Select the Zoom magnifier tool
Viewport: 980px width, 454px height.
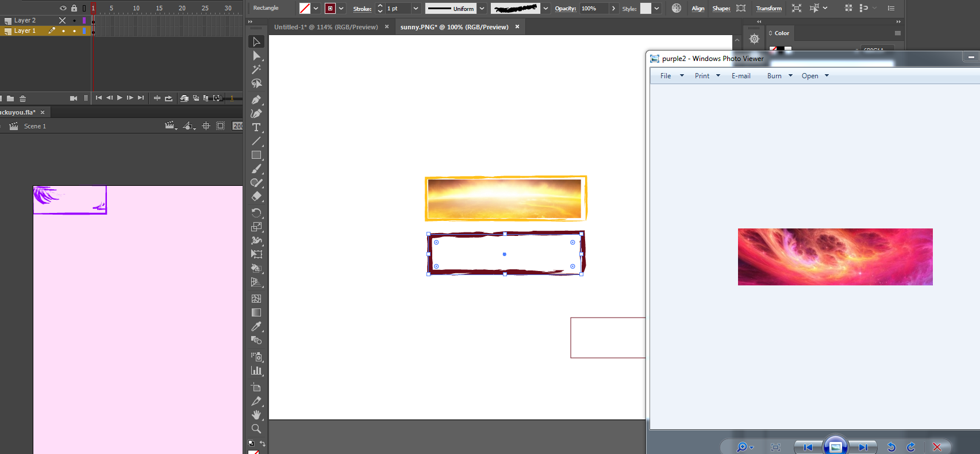tap(256, 429)
